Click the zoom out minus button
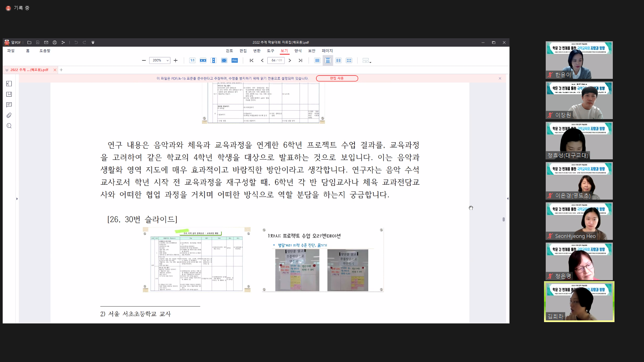The height and width of the screenshot is (362, 644). point(144,61)
